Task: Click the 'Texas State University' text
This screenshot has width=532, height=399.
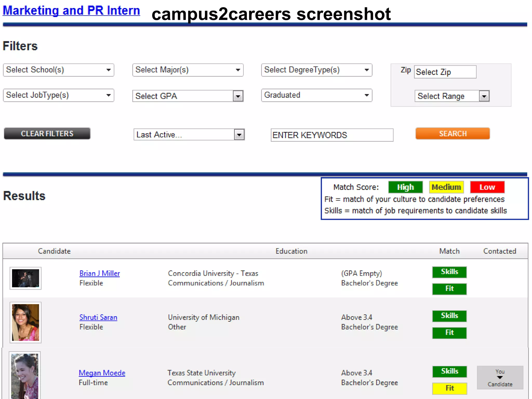Action: point(201,373)
